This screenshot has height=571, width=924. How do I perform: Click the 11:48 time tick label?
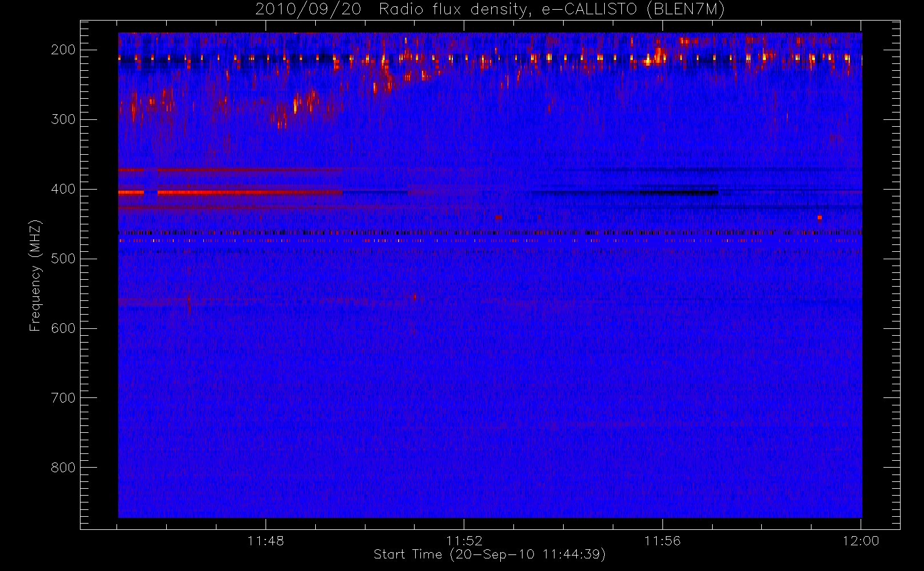click(266, 541)
